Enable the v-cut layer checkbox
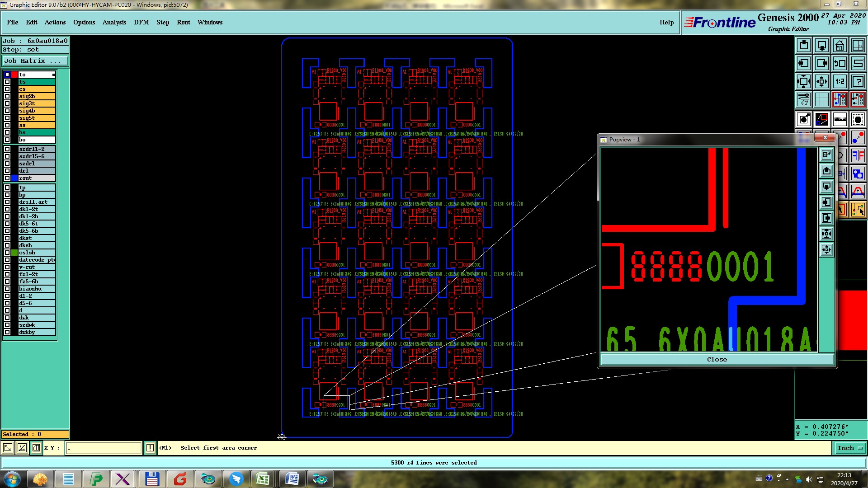The width and height of the screenshot is (868, 488). point(7,267)
